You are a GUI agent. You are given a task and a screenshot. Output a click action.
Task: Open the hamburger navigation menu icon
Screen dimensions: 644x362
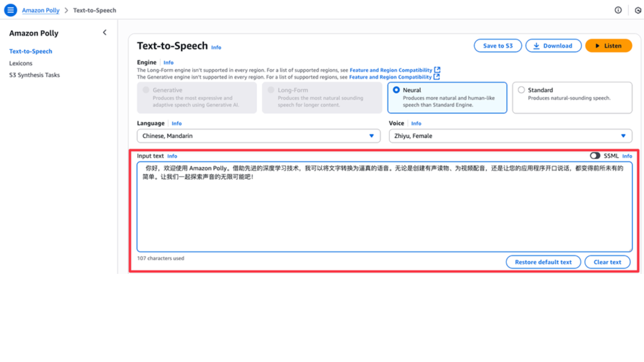pyautogui.click(x=10, y=10)
